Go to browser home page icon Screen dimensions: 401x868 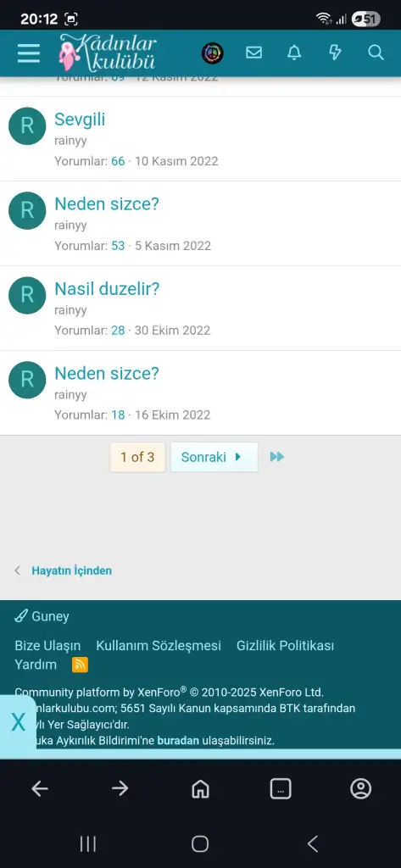(200, 789)
